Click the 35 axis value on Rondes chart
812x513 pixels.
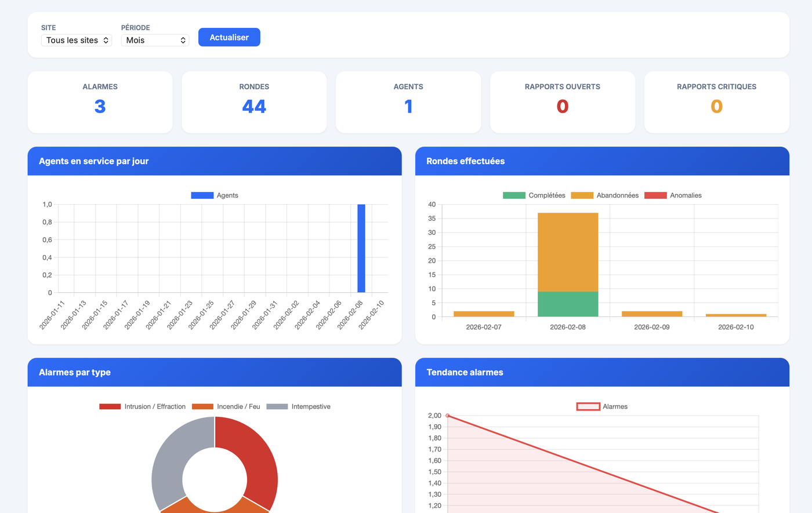tap(432, 219)
